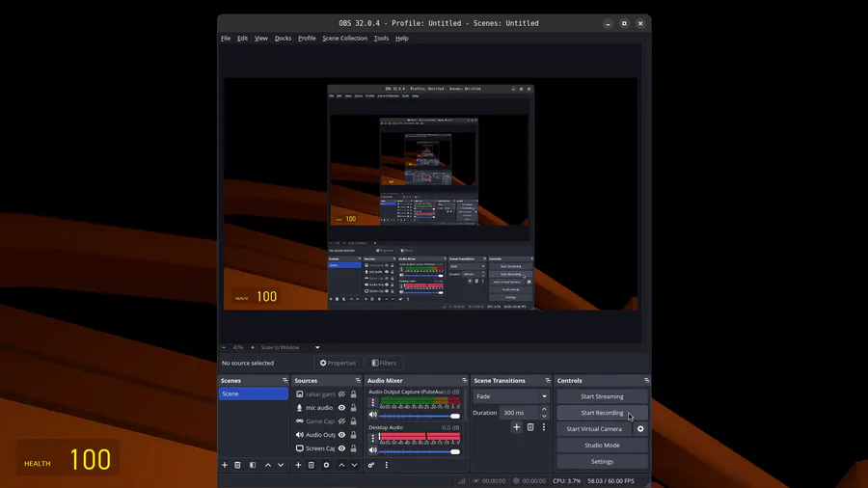868x488 pixels.
Task: Open the View menu
Action: [x=261, y=39]
